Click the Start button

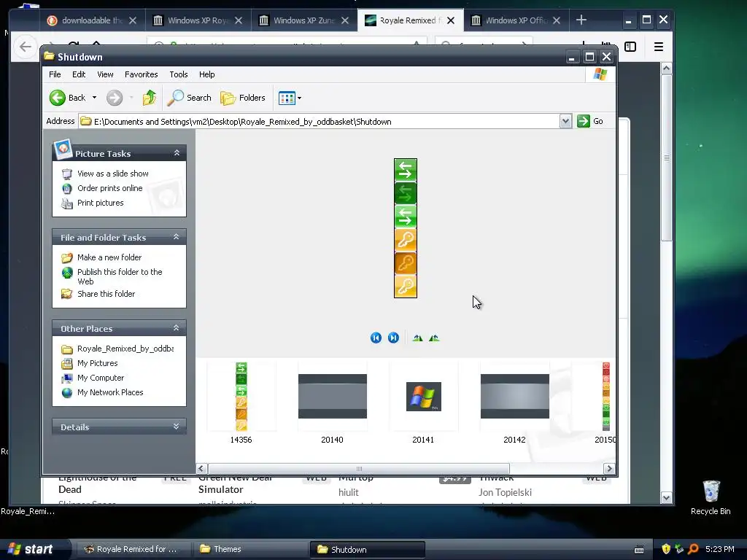tap(34, 549)
